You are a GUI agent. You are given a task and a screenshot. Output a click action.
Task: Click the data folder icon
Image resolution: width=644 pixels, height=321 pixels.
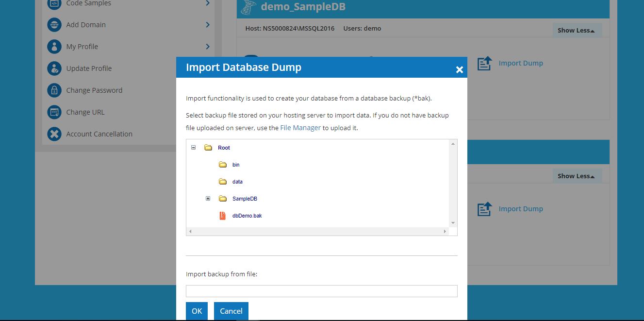coord(223,182)
